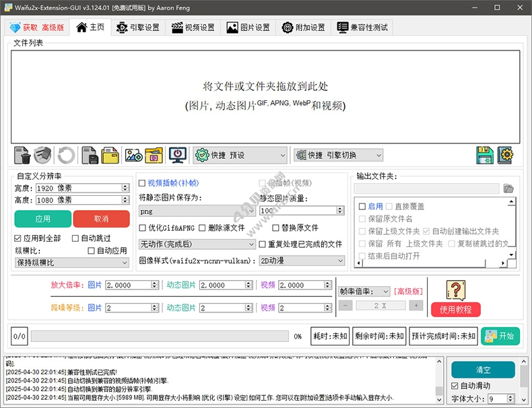Click the 开始 start button
The width and height of the screenshot is (532, 408).
[x=500, y=336]
